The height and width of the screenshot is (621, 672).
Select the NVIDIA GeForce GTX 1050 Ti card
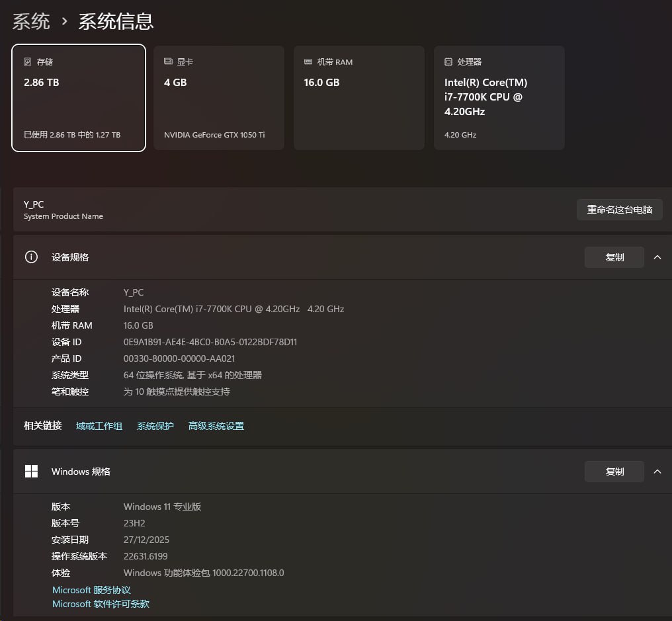pyautogui.click(x=219, y=98)
